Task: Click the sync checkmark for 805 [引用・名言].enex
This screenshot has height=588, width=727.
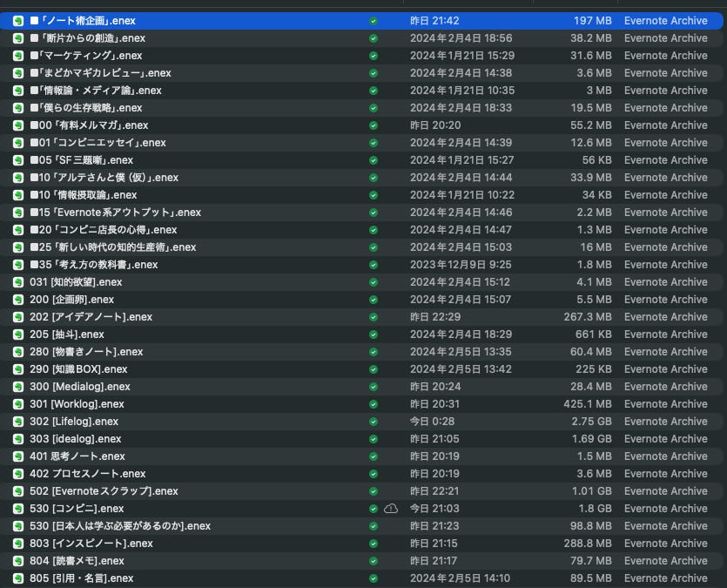Action: click(374, 578)
